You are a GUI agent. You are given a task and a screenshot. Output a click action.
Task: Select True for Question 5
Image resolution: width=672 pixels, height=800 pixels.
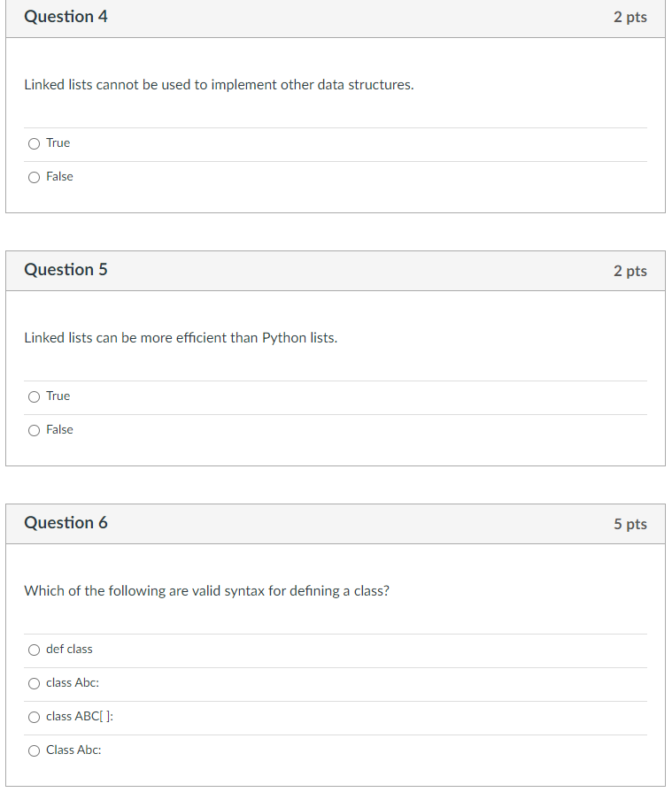[x=33, y=396]
